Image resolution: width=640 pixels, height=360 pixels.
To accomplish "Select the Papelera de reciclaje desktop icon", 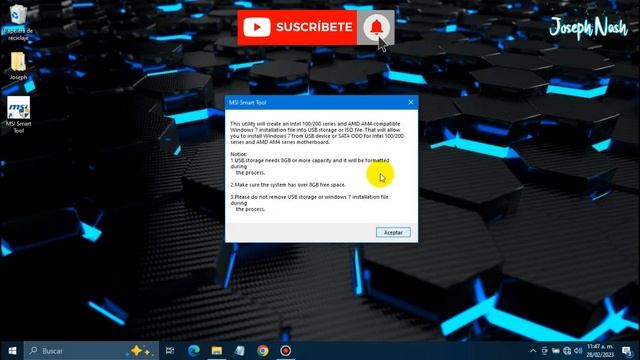I will pyautogui.click(x=18, y=22).
